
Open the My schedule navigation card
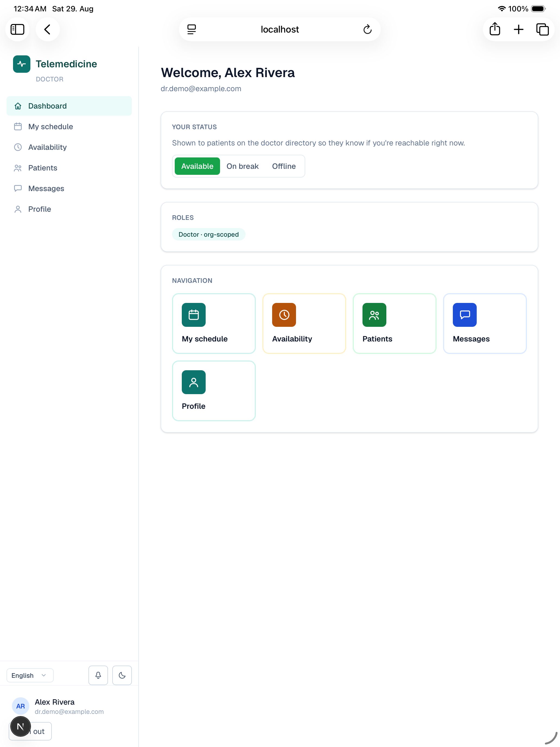pyautogui.click(x=214, y=324)
